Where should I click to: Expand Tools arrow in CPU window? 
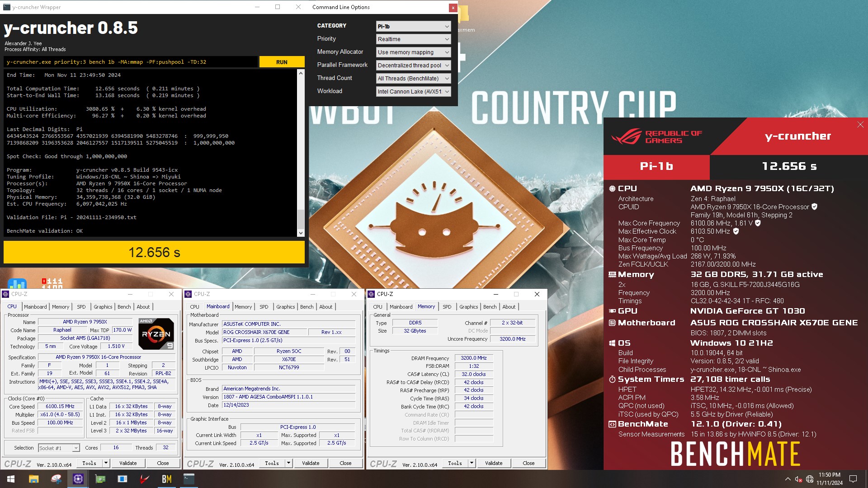pos(106,463)
